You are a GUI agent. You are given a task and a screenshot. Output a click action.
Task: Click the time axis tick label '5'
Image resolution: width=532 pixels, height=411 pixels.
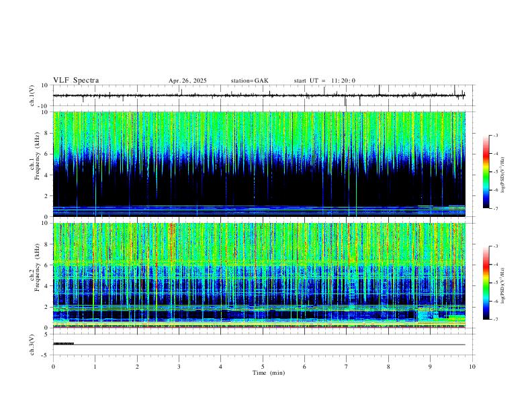(263, 367)
